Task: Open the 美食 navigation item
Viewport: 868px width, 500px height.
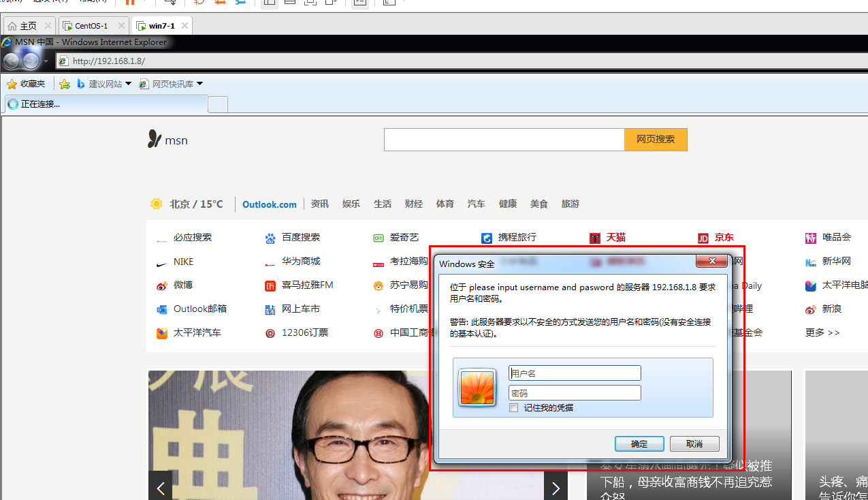Action: tap(539, 204)
